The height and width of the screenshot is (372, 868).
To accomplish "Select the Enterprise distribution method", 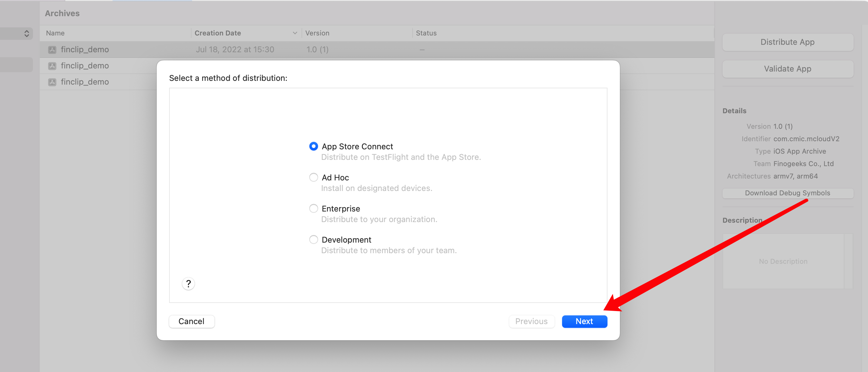I will [x=313, y=208].
